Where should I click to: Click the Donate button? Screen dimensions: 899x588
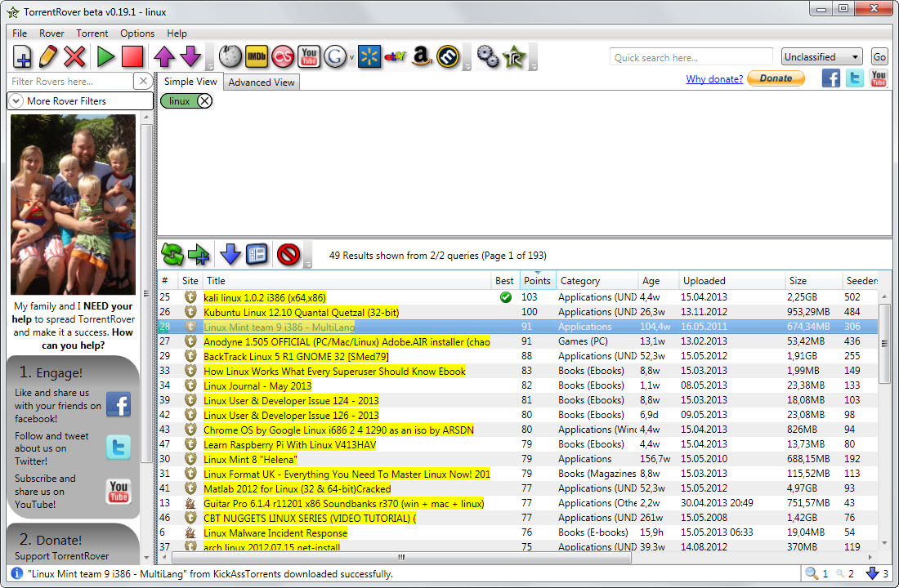pos(776,78)
